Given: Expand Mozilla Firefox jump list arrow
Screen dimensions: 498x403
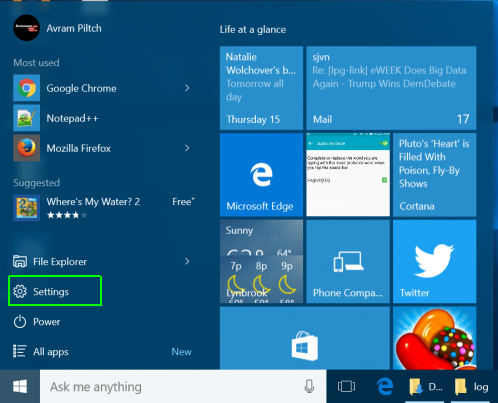Looking at the screenshot, I should [x=187, y=148].
